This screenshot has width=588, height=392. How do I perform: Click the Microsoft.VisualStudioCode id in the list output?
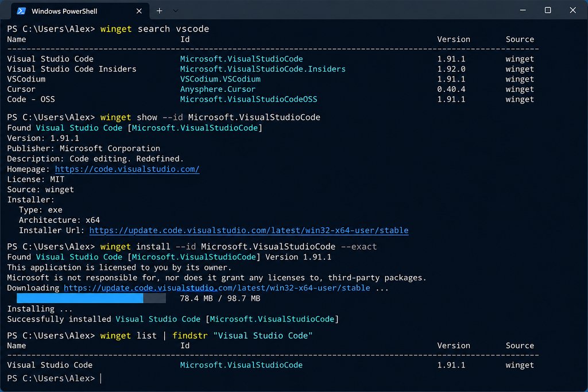pyautogui.click(x=241, y=365)
